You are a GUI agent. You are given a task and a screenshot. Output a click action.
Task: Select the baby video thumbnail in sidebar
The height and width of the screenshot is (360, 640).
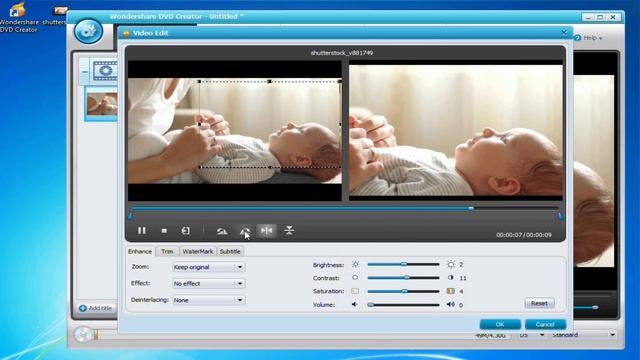click(102, 104)
